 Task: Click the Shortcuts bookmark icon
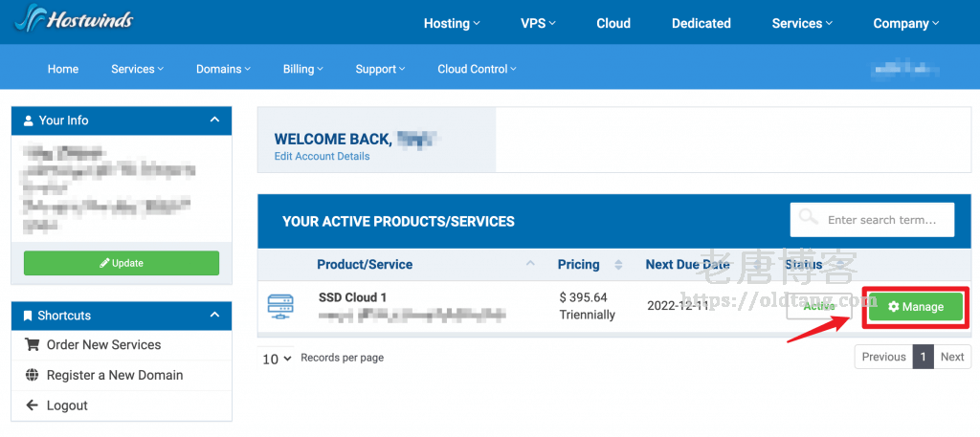click(28, 316)
